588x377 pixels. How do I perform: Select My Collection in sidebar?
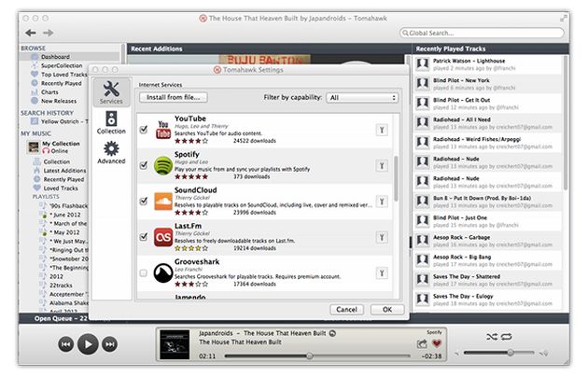60,144
